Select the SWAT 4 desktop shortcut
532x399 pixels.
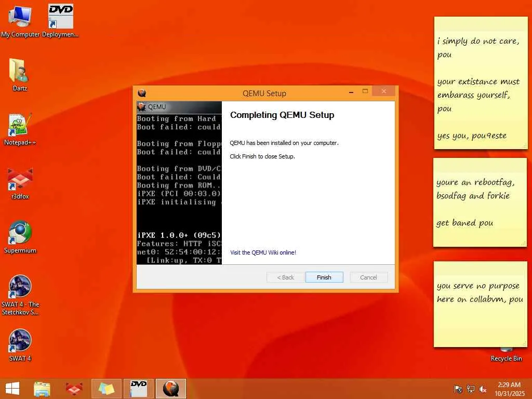coord(20,345)
